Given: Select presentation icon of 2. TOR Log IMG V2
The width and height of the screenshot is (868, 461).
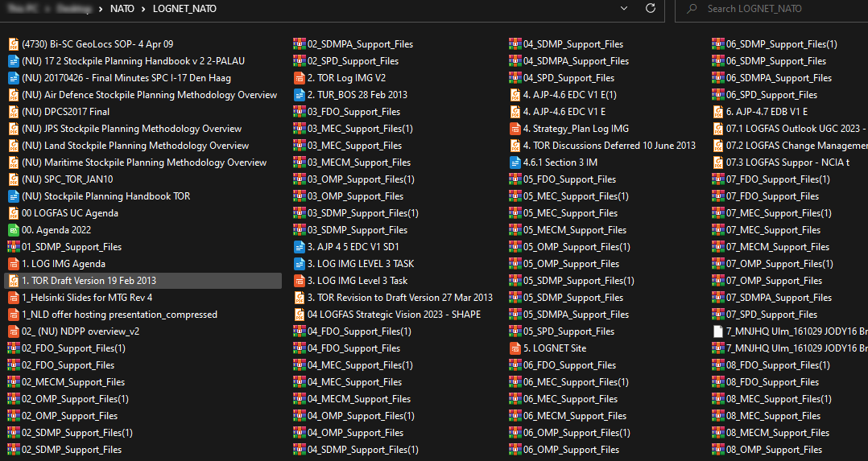Looking at the screenshot, I should [300, 78].
